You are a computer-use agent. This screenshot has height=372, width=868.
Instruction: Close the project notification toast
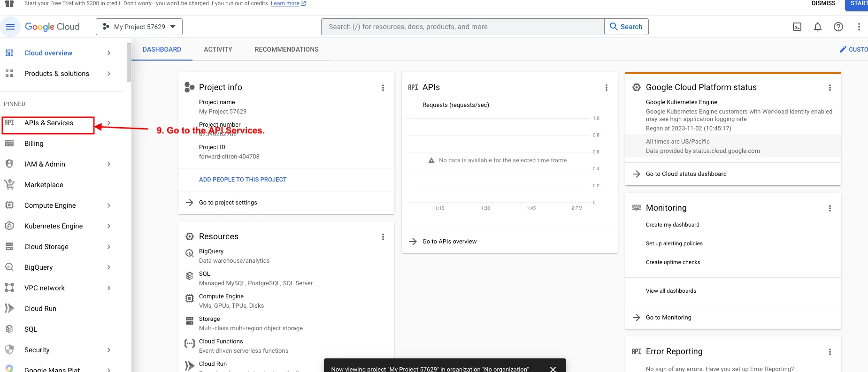tap(553, 369)
